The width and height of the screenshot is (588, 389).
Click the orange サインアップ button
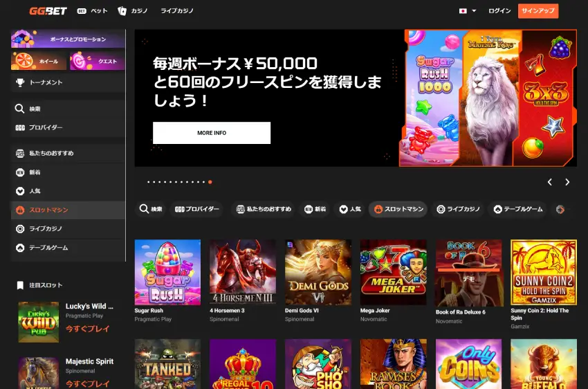[x=538, y=11]
